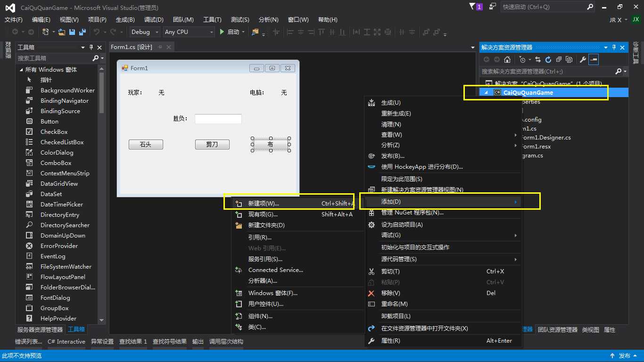Open the Debug configuration dropdown
644x362 pixels.
[x=145, y=32]
